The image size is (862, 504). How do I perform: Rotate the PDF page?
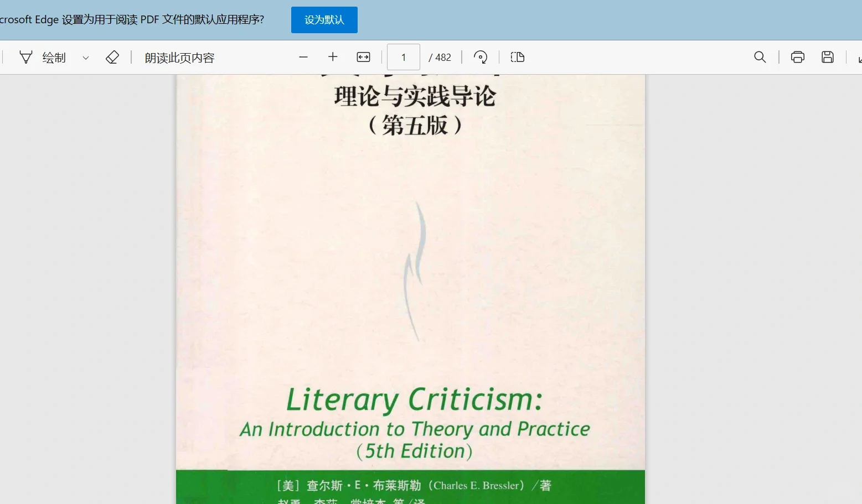tap(481, 57)
